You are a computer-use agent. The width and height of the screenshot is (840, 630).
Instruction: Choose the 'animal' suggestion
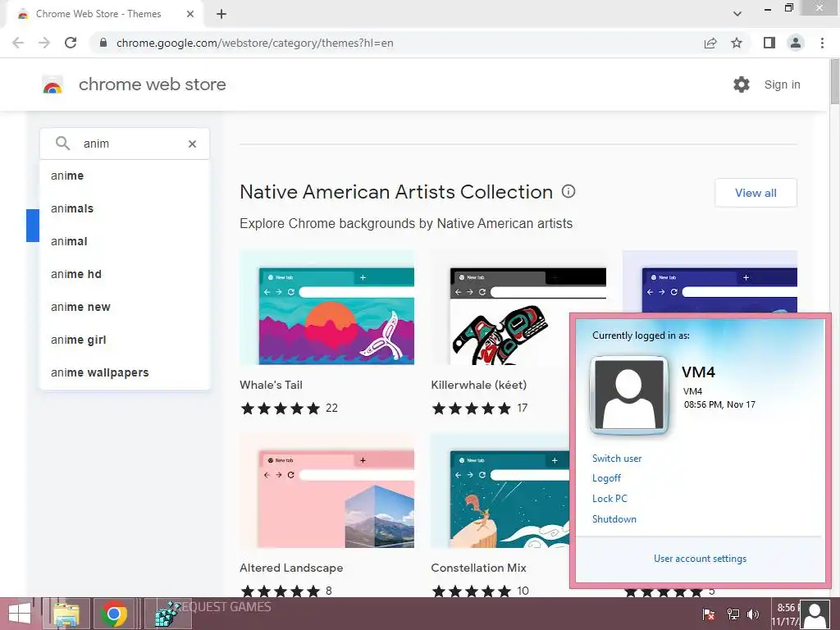click(125, 241)
